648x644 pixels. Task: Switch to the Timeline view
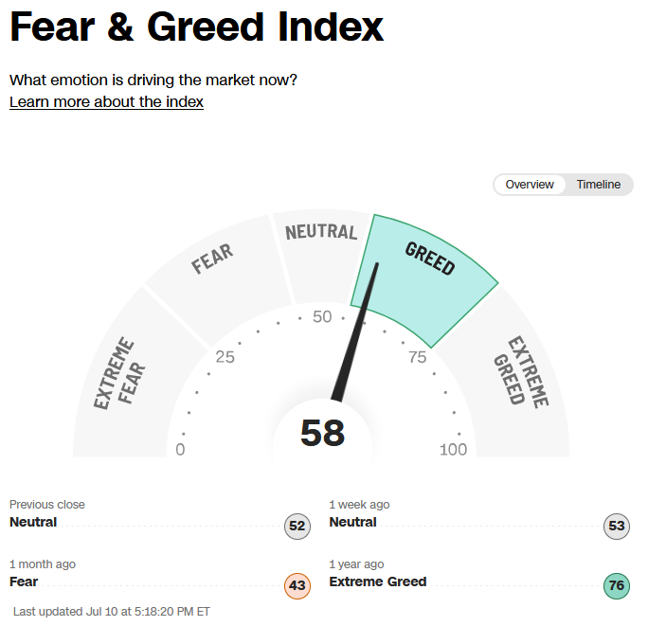(x=598, y=185)
